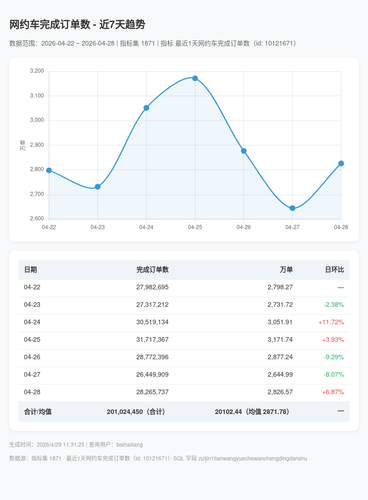Select table cell 27,982,695
The width and height of the screenshot is (368, 500).
pos(152,287)
